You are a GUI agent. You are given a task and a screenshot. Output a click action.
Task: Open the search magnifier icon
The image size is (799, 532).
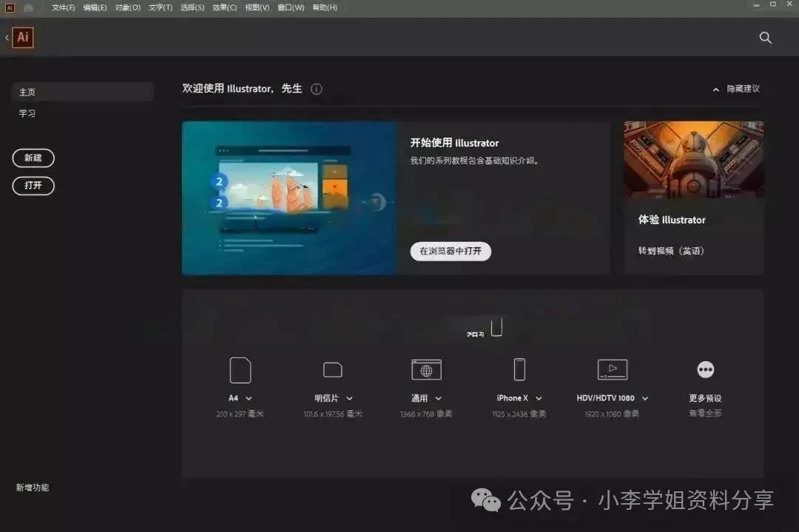click(x=766, y=38)
